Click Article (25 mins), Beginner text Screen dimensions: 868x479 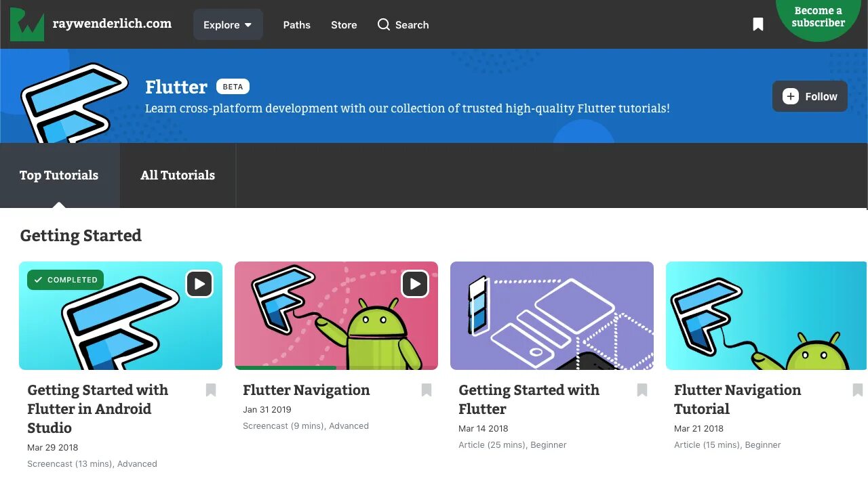(513, 445)
